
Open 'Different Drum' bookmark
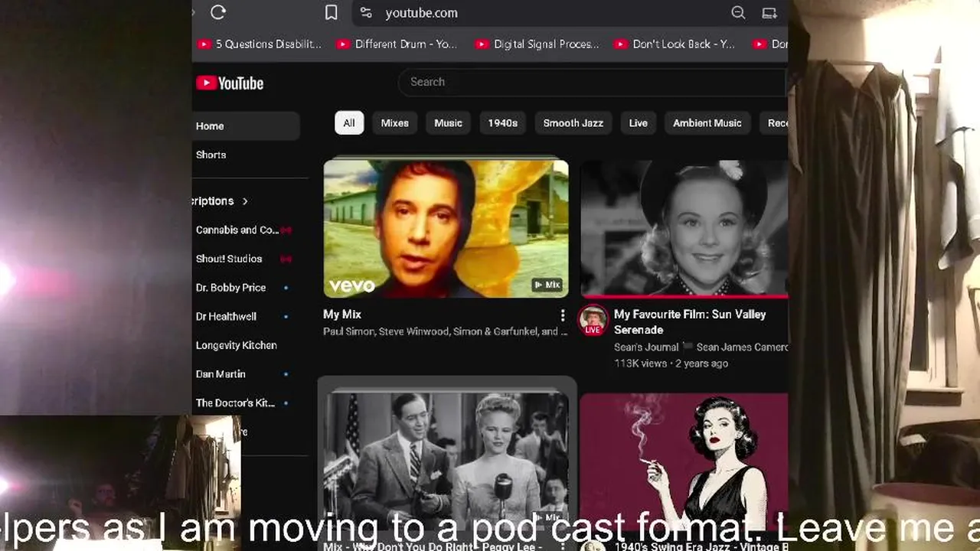tap(398, 44)
